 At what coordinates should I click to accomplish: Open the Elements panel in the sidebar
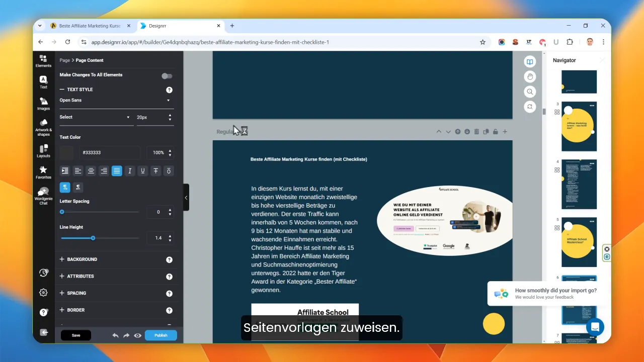43,61
